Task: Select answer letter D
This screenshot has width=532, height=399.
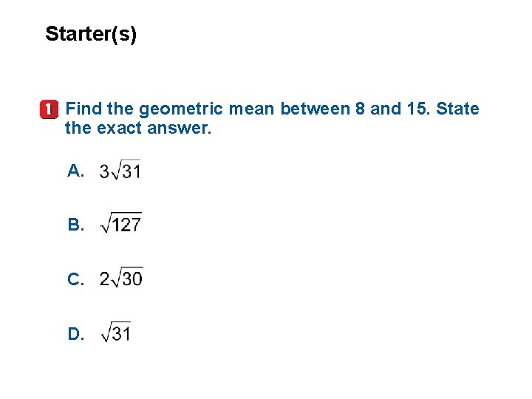Action: coord(75,333)
